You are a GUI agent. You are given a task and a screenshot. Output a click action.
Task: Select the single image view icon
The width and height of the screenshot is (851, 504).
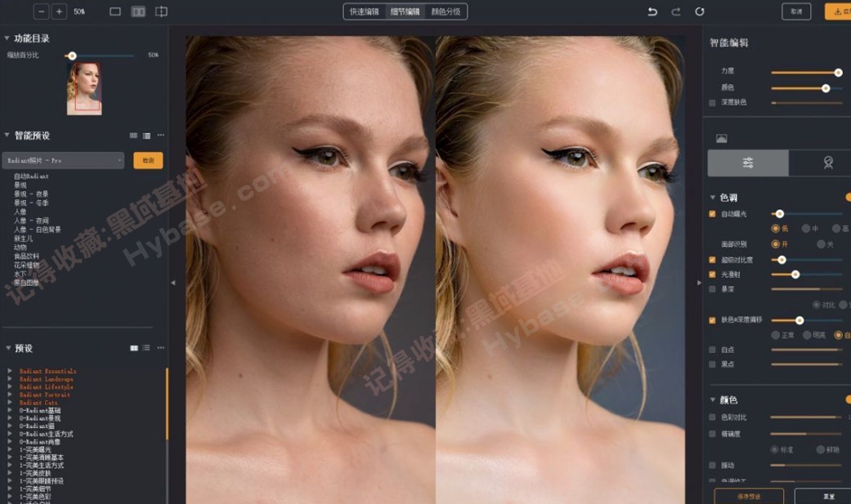115,11
